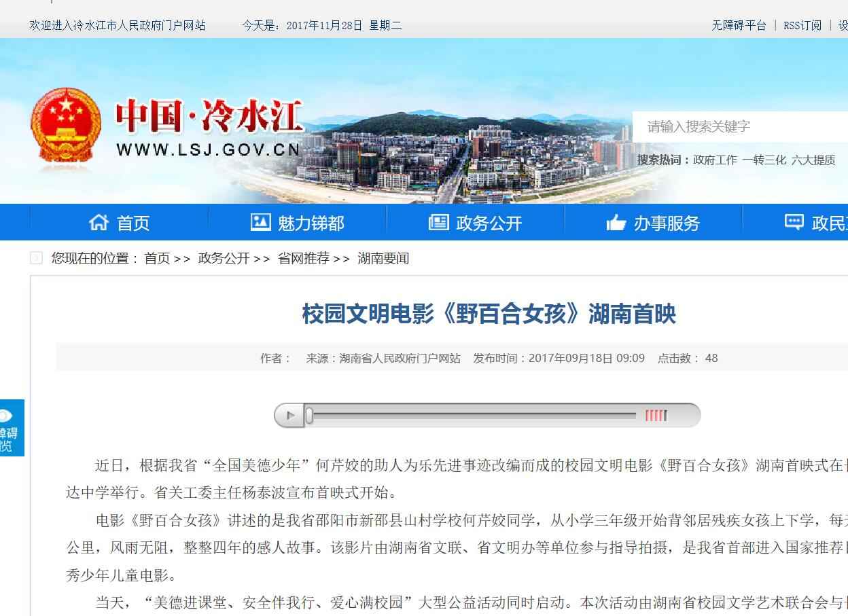Open the 无障碍平台 link at top
This screenshot has height=616, width=848.
click(739, 25)
